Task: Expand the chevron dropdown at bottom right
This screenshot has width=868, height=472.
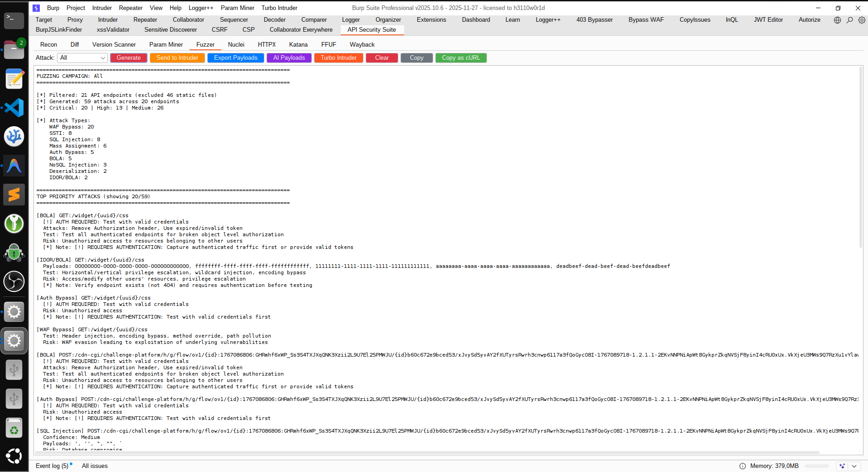Action: click(x=855, y=466)
